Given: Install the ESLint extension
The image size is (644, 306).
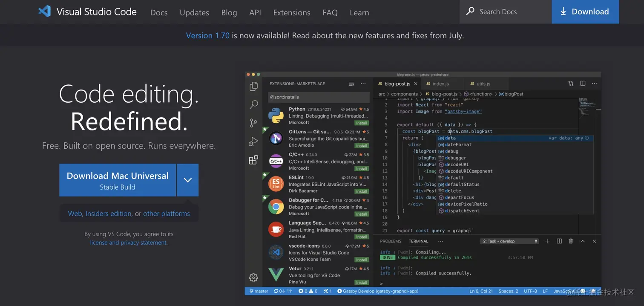Looking at the screenshot, I should 362,191.
